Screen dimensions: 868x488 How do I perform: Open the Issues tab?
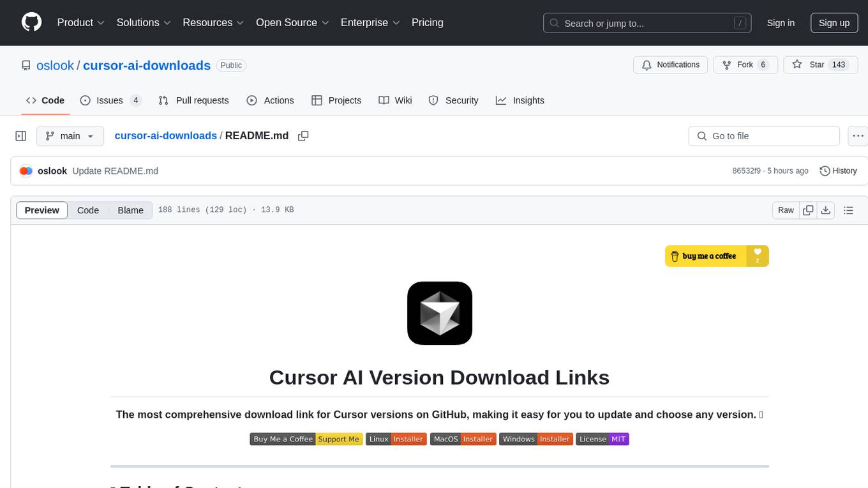click(110, 100)
